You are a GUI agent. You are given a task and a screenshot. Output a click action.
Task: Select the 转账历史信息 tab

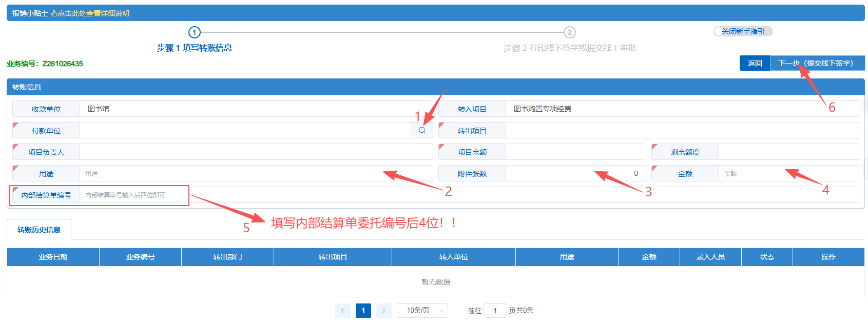tap(39, 230)
